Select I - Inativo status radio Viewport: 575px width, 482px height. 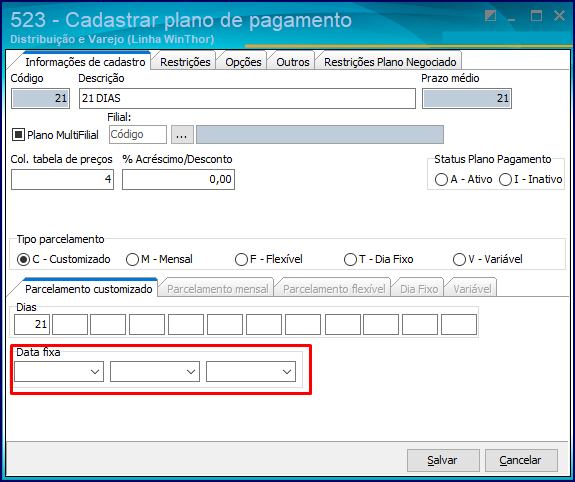[x=505, y=179]
